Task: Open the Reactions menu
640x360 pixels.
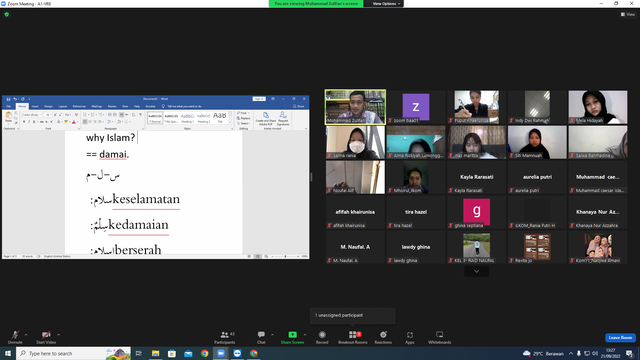Action: coord(383,338)
